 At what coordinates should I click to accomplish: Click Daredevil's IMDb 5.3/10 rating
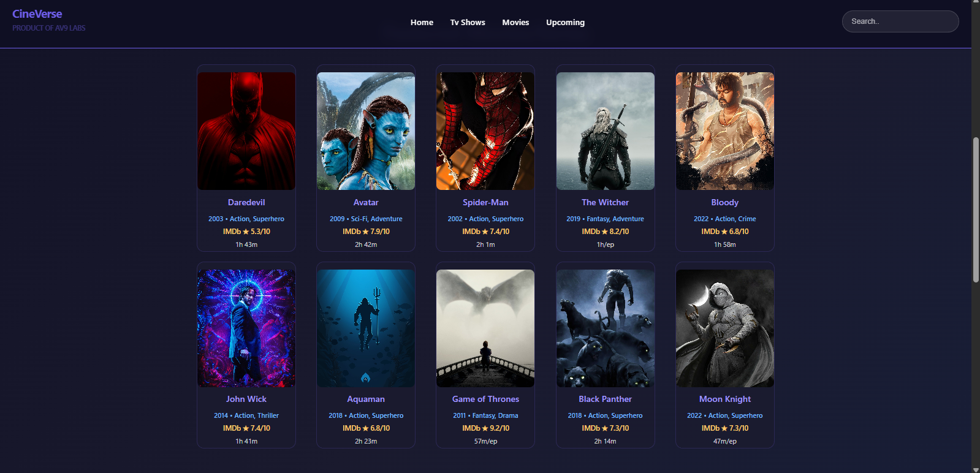coord(246,232)
